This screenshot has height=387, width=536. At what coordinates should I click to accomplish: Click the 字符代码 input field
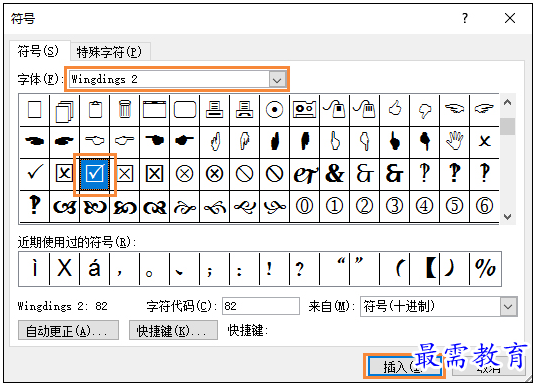pyautogui.click(x=261, y=306)
